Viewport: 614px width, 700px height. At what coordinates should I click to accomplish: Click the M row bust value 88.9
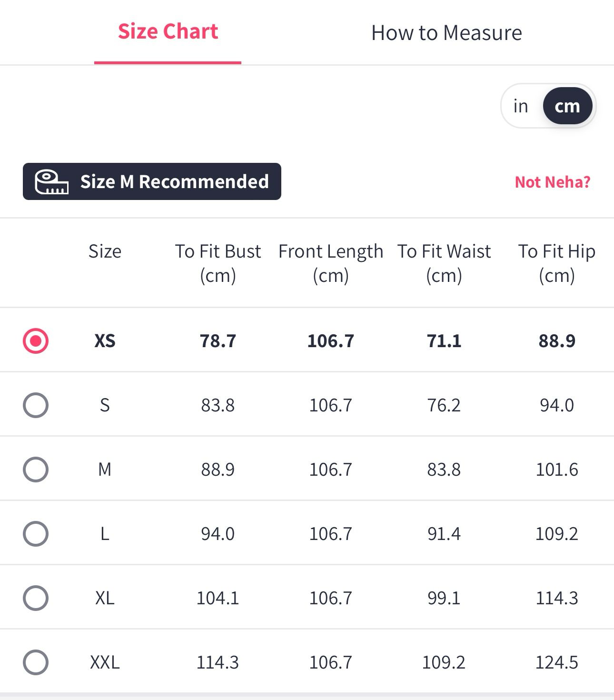click(218, 470)
